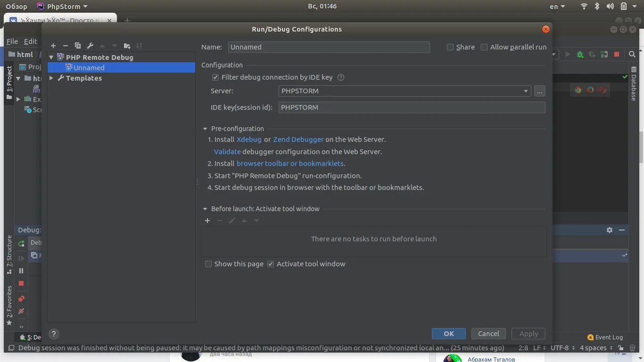This screenshot has height=362, width=644.
Task: Click the Cancel button
Action: (x=488, y=334)
